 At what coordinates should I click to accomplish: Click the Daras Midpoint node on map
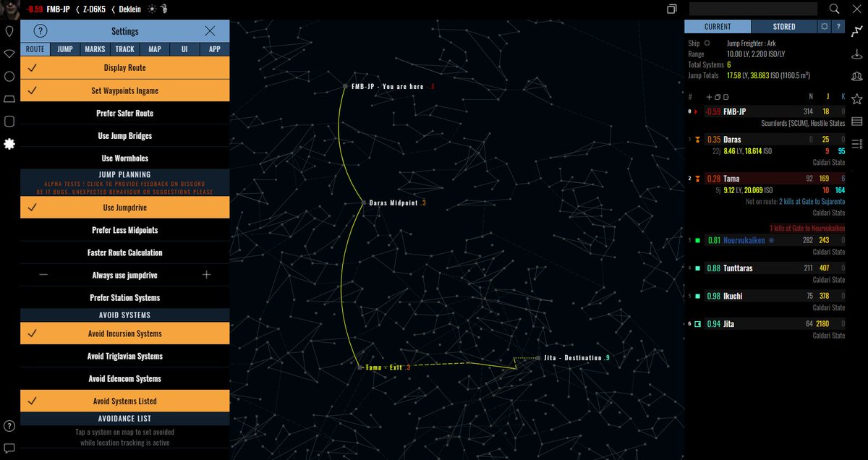364,203
